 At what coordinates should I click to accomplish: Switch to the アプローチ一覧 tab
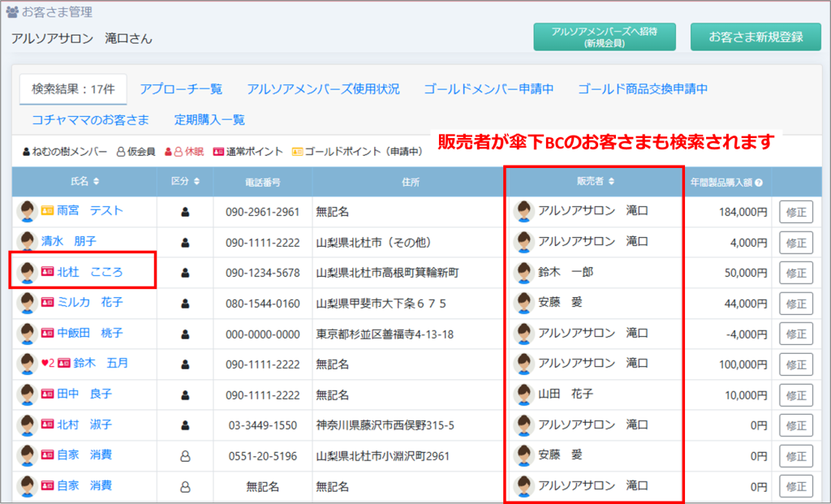(x=181, y=89)
